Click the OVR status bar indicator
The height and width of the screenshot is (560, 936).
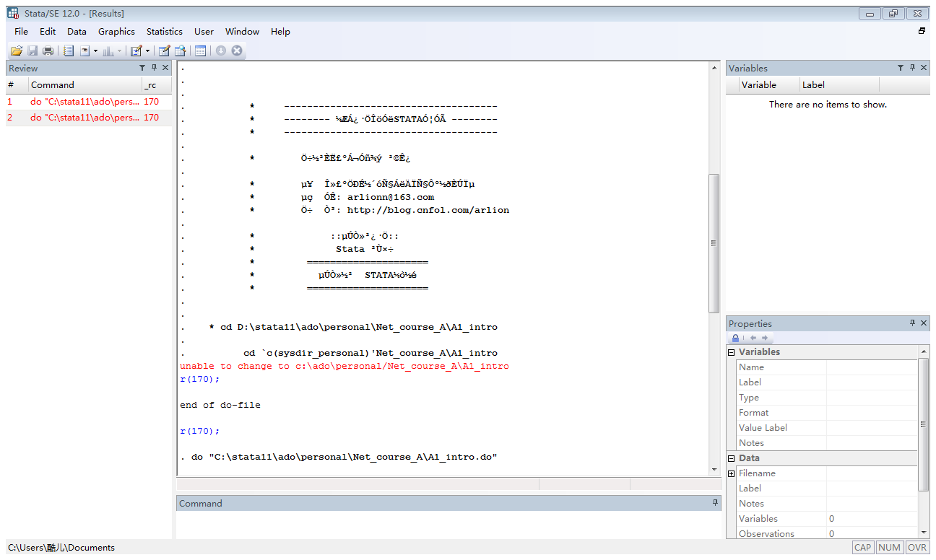click(x=917, y=548)
